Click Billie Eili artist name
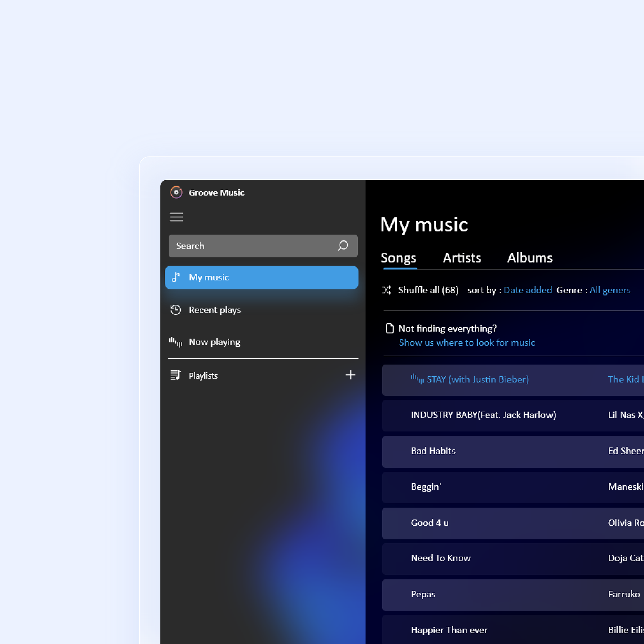 click(x=626, y=630)
